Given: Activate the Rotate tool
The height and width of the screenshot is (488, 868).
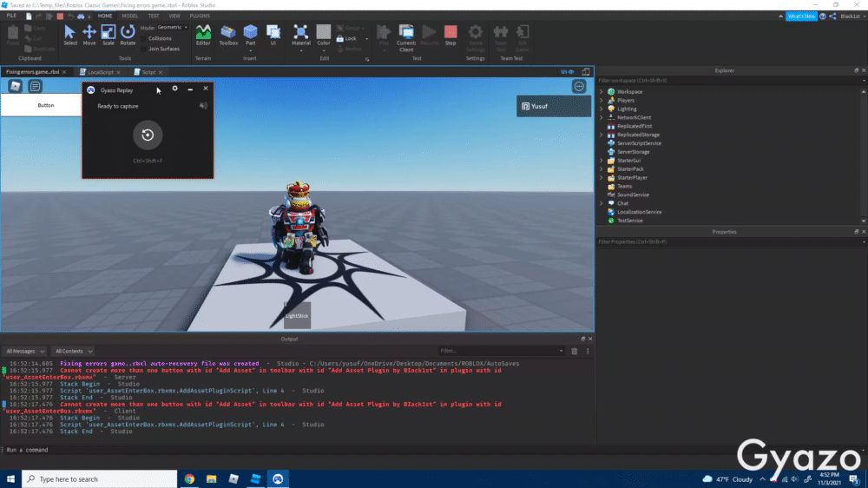Looking at the screenshot, I should tap(128, 36).
